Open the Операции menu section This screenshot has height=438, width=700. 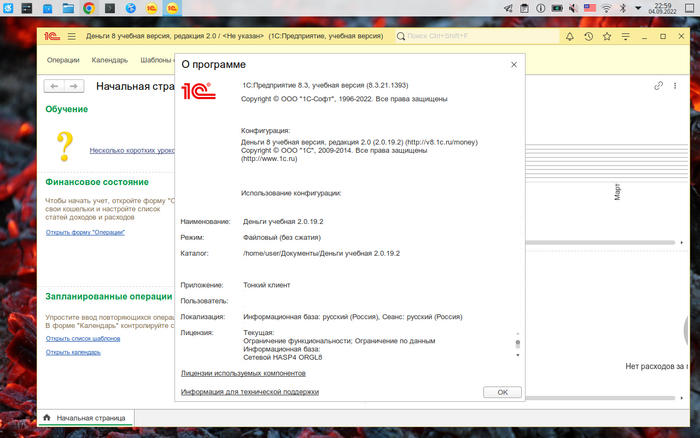click(x=63, y=60)
